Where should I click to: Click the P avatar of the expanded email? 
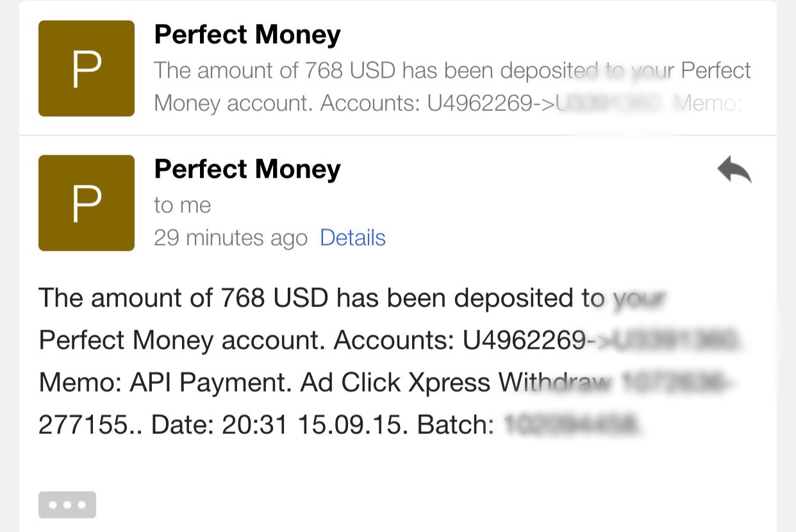(87, 203)
